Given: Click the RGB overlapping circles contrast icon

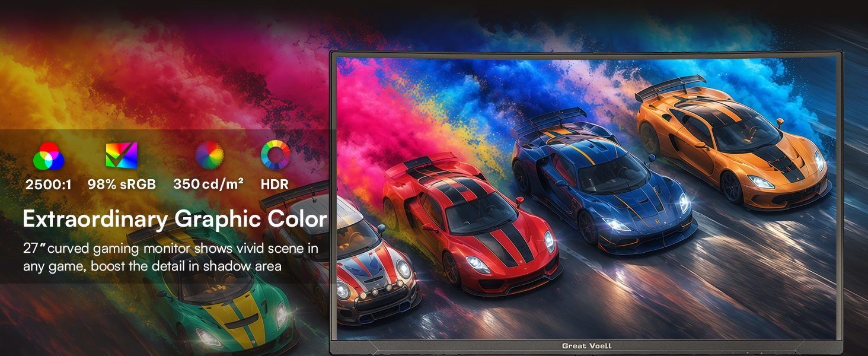Looking at the screenshot, I should tap(49, 156).
